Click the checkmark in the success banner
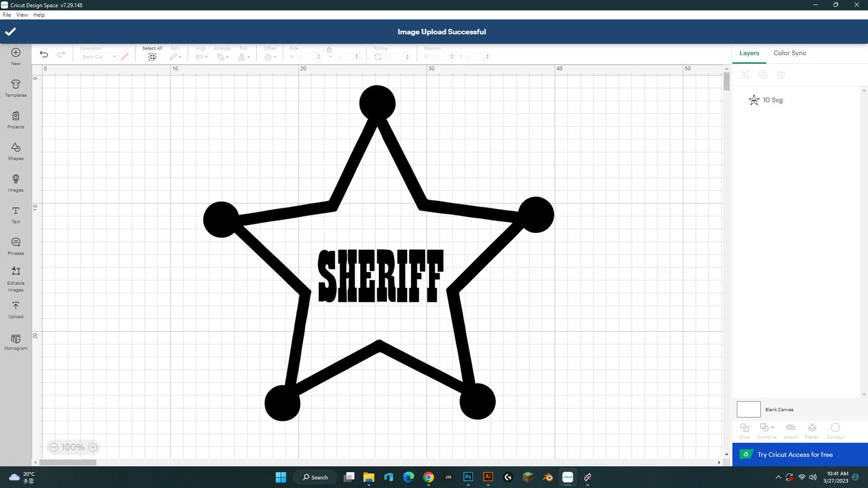 pos(10,32)
